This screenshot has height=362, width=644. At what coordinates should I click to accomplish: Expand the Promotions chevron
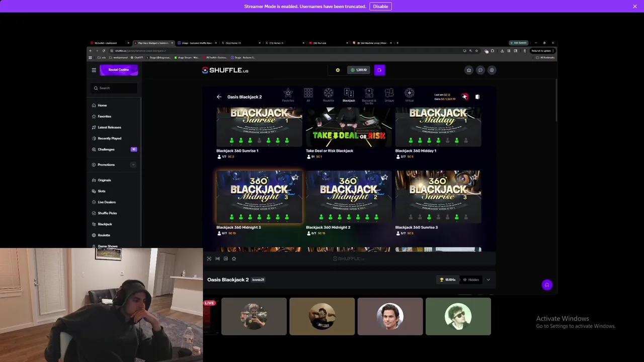pos(133,165)
